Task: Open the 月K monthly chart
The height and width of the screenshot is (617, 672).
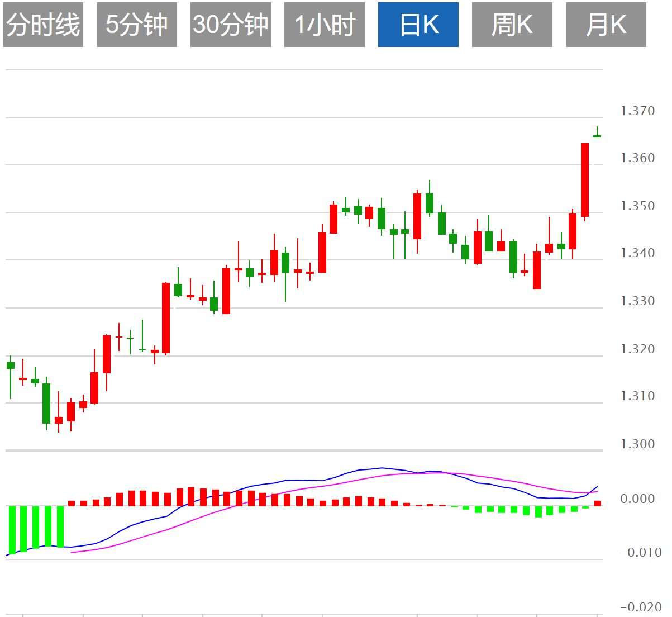Action: pyautogui.click(x=606, y=25)
